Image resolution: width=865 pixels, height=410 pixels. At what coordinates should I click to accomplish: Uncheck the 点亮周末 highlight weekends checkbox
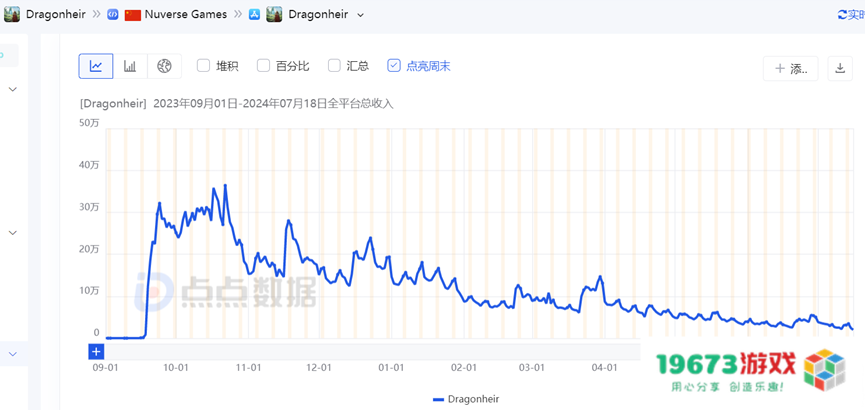[x=393, y=66]
